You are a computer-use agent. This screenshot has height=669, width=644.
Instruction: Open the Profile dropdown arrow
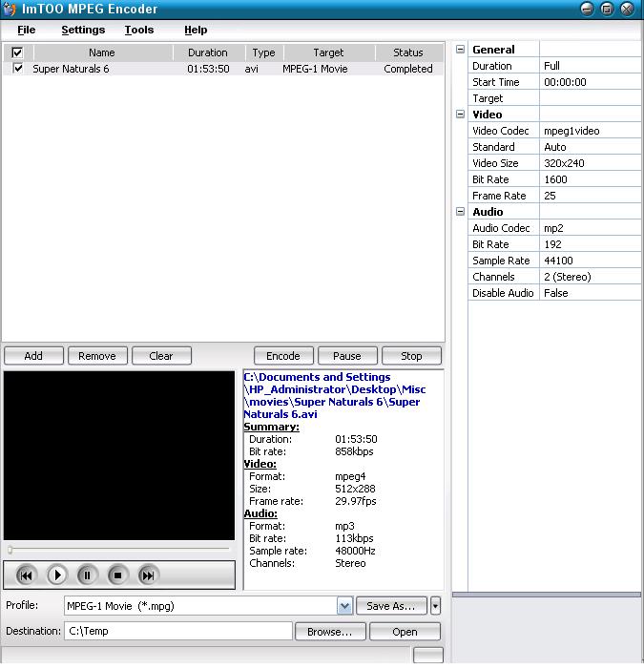(344, 606)
